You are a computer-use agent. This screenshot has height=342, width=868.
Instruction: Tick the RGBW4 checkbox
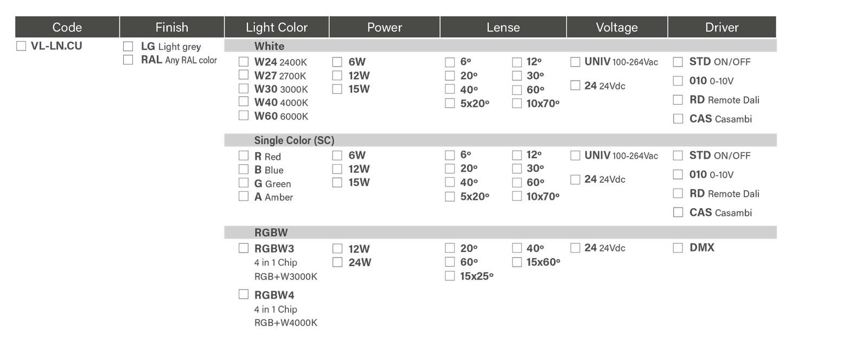click(x=244, y=294)
